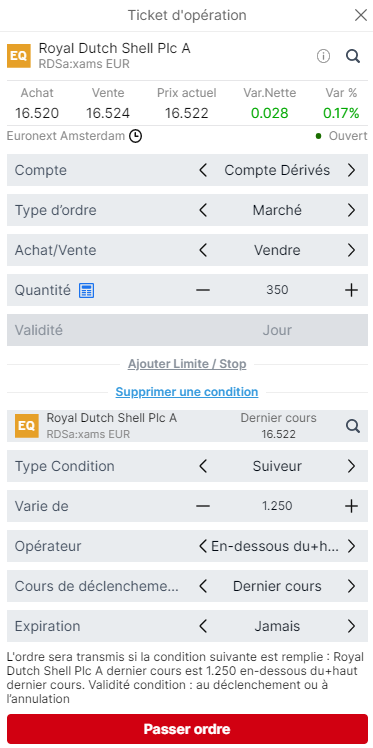Increase Varie de value with plus
This screenshot has width=373, height=748.
point(351,506)
